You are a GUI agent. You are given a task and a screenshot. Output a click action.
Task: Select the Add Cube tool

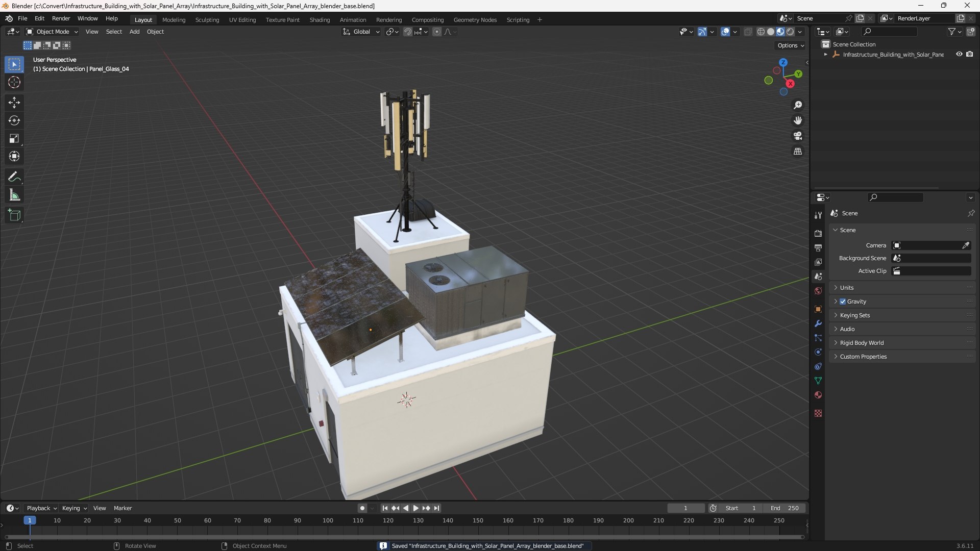click(14, 215)
